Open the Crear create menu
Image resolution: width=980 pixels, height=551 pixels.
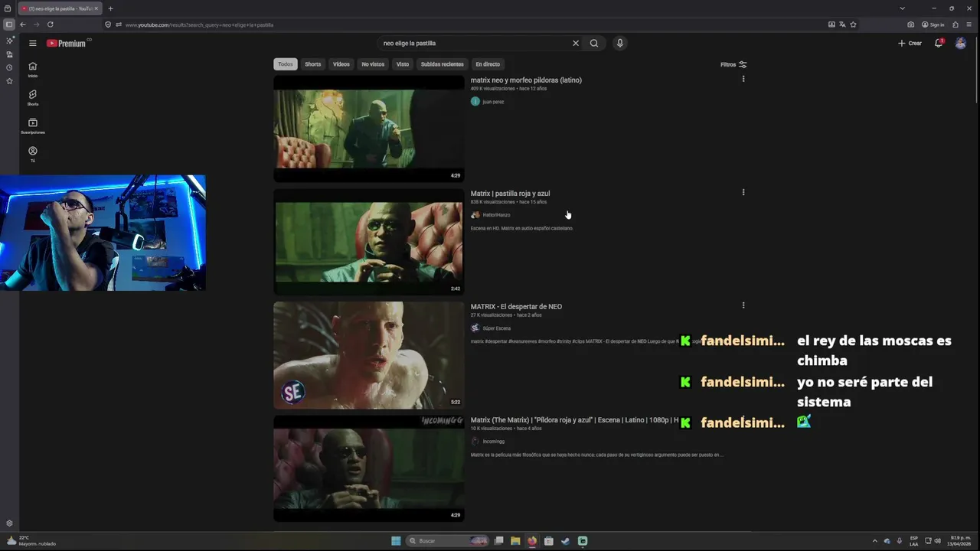[910, 43]
